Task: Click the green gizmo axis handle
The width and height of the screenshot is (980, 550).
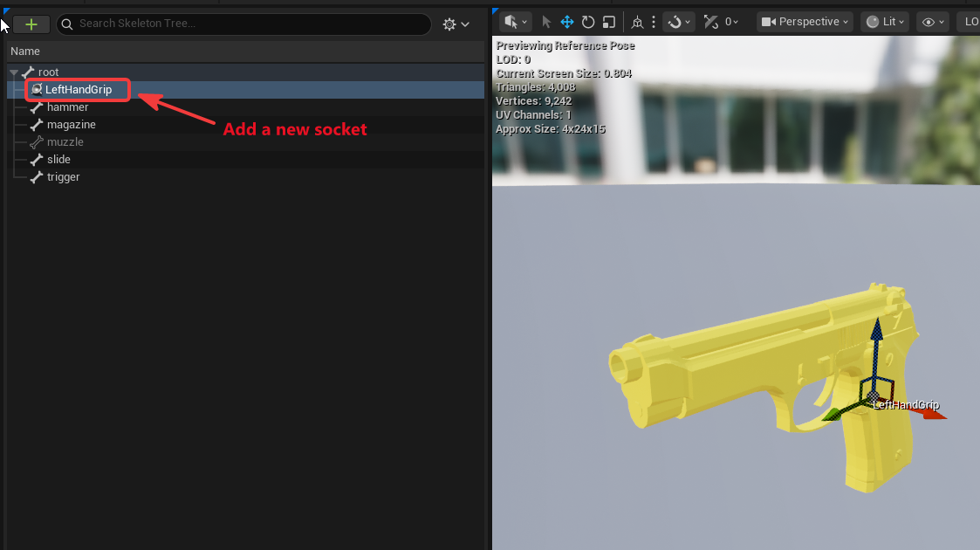Action: coord(832,415)
